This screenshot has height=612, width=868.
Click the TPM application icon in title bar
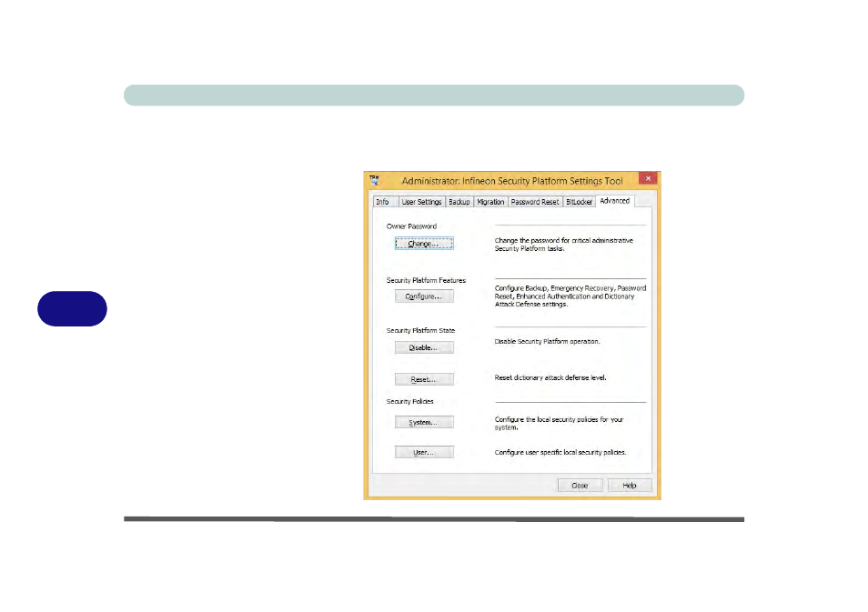375,180
